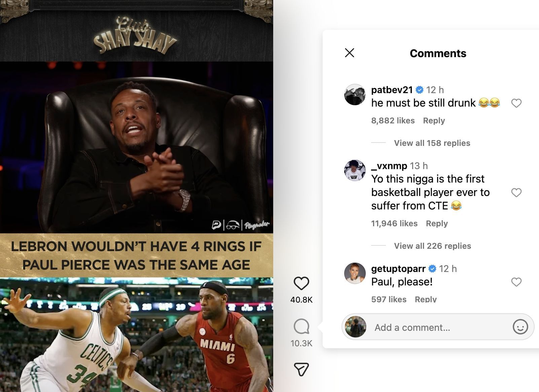Image resolution: width=539 pixels, height=392 pixels.
Task: View the 8,882 likes on patbev21's comment
Action: coord(393,121)
